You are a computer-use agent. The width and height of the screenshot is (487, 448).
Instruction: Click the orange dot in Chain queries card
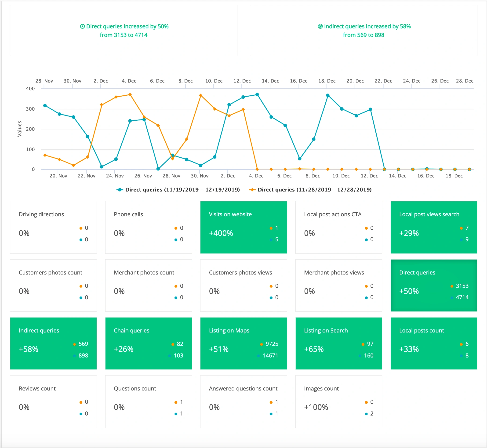pyautogui.click(x=173, y=344)
